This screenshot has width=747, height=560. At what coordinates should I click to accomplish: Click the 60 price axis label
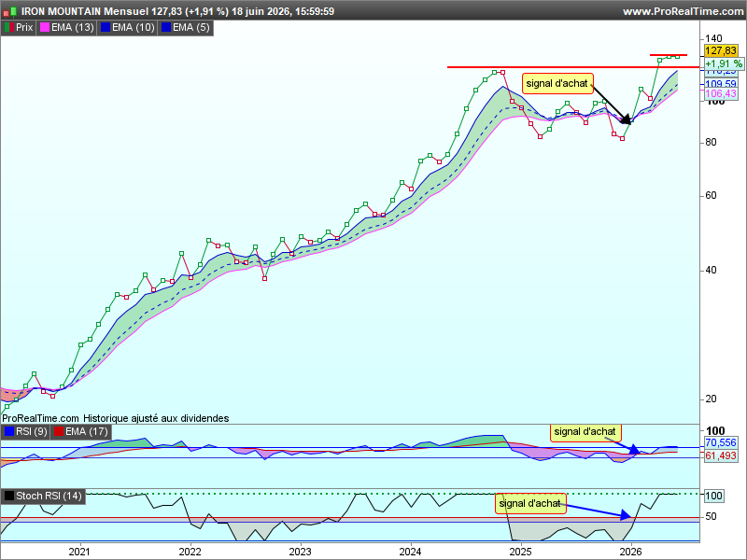pyautogui.click(x=711, y=195)
